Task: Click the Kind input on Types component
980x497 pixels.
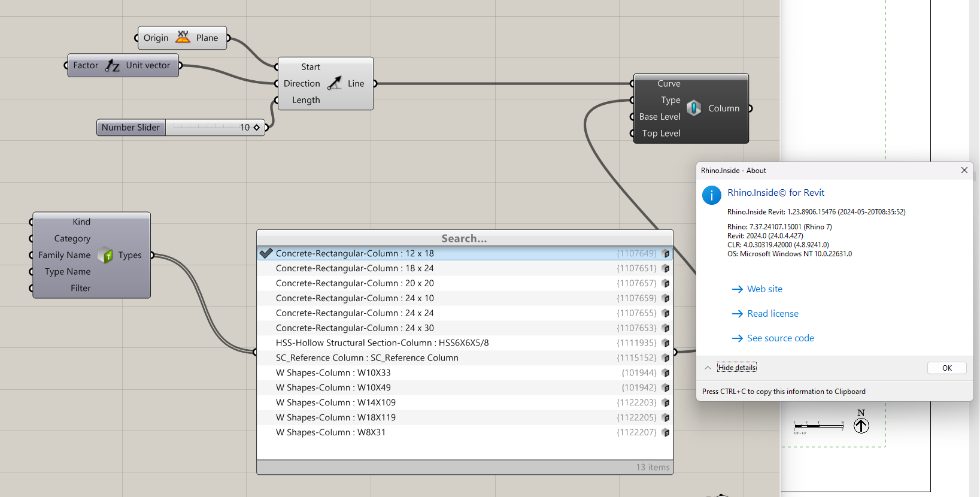Action: click(x=81, y=222)
